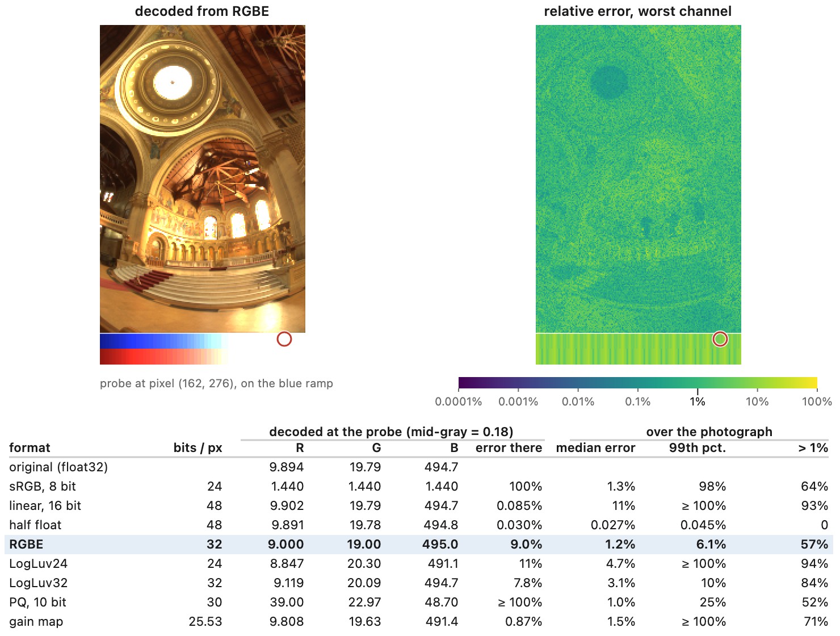
Task: Click the probe circle on the error map
Action: pos(720,339)
